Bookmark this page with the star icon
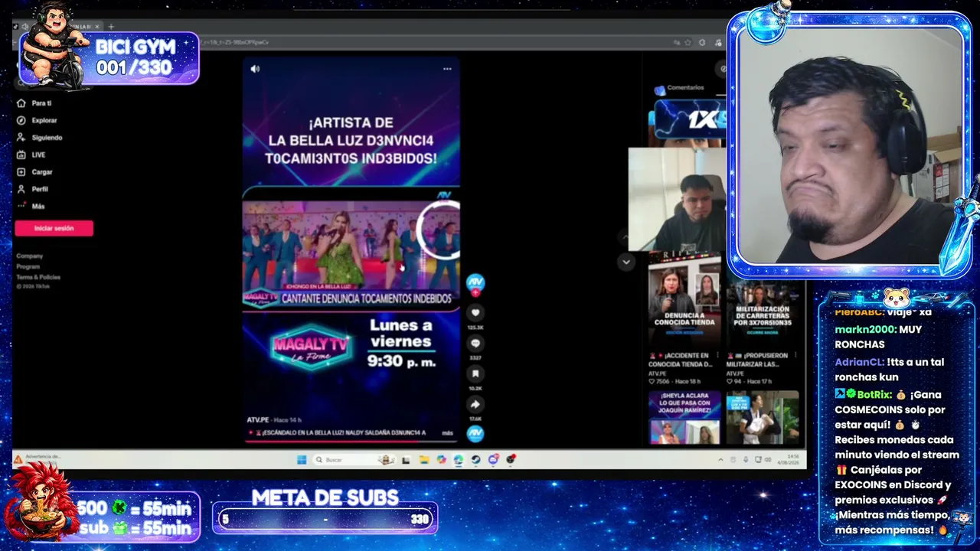This screenshot has width=980, height=551. [x=689, y=43]
